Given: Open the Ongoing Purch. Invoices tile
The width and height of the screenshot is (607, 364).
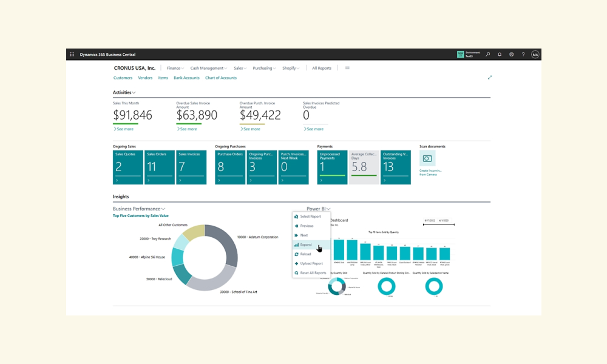Looking at the screenshot, I should pyautogui.click(x=262, y=167).
